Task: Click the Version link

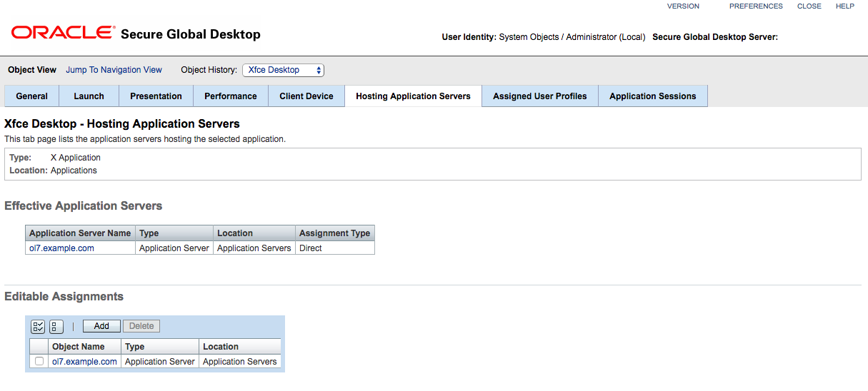Action: pos(683,6)
